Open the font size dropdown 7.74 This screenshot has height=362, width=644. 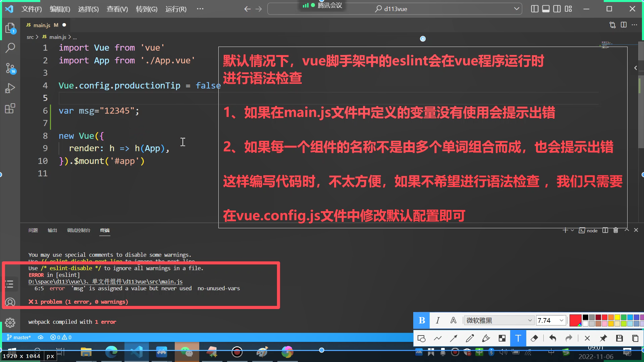pyautogui.click(x=551, y=320)
